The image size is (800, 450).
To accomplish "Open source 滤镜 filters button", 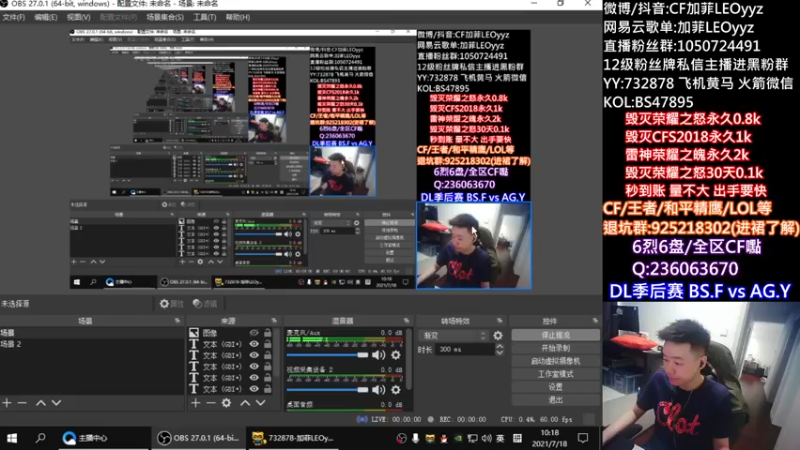I will 205,304.
